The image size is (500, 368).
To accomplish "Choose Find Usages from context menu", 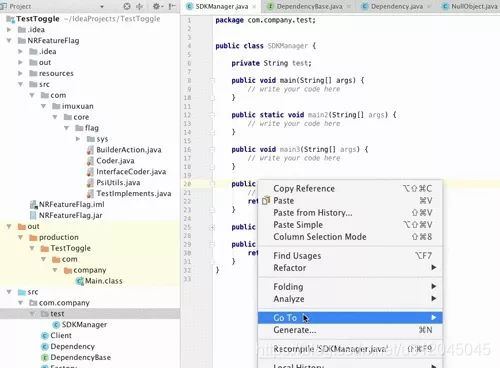I will pyautogui.click(x=350, y=256).
